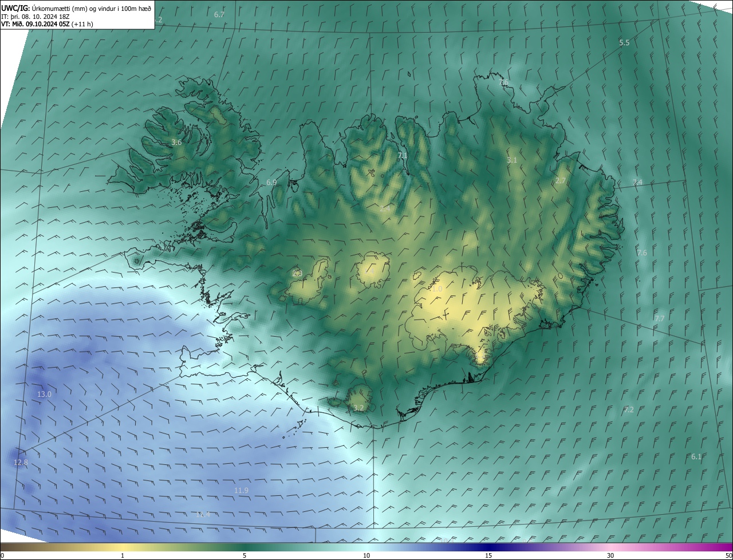Viewport: 733px width, 560px height.
Task: Click the 7.2 value label
Action: tap(629, 409)
